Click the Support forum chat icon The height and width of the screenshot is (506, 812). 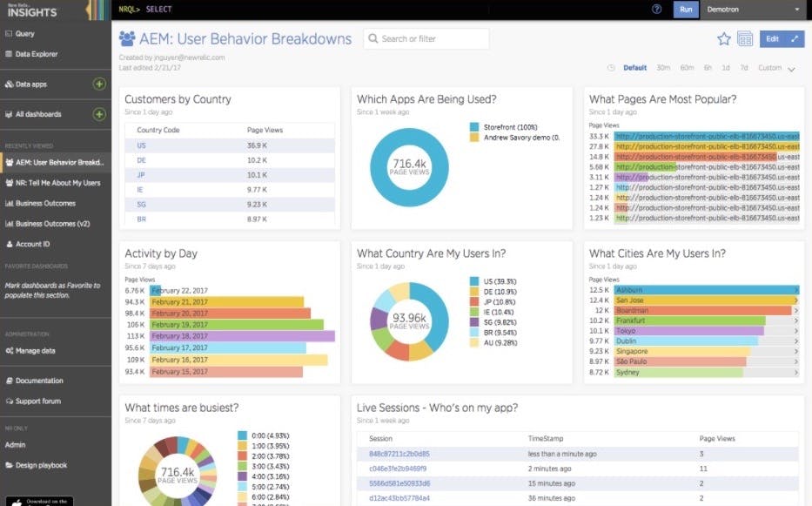(9, 401)
